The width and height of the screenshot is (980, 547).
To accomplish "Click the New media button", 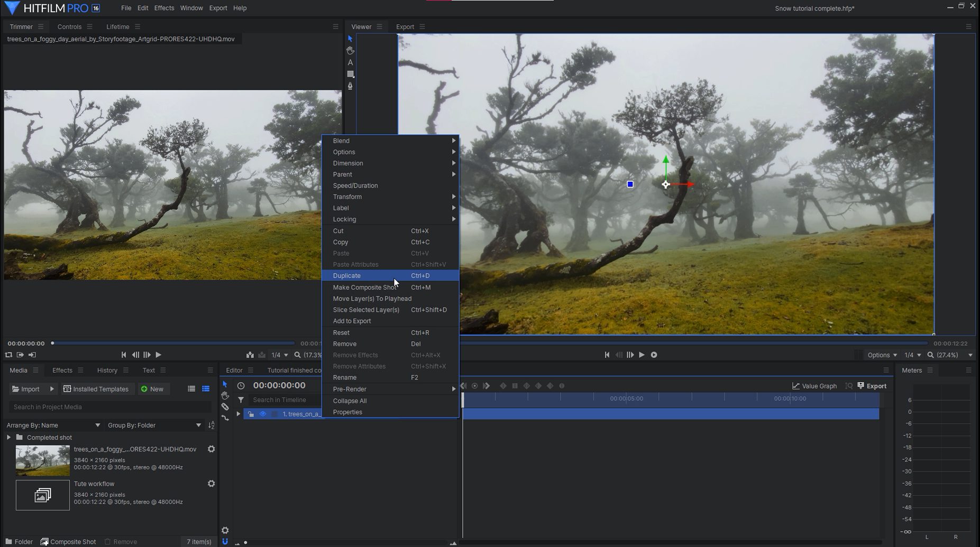I will pyautogui.click(x=152, y=389).
